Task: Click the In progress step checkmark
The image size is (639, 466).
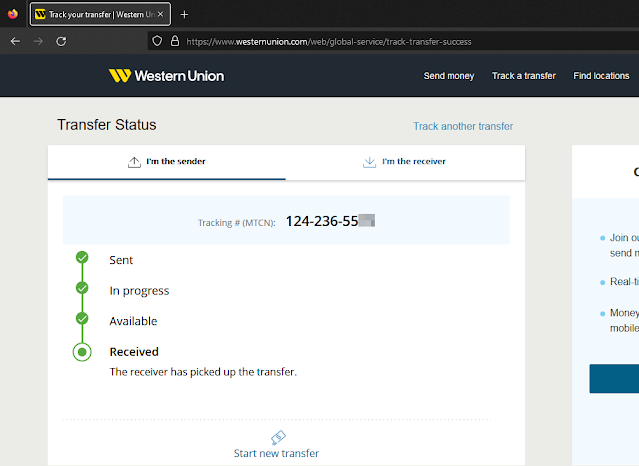Action: point(82,288)
